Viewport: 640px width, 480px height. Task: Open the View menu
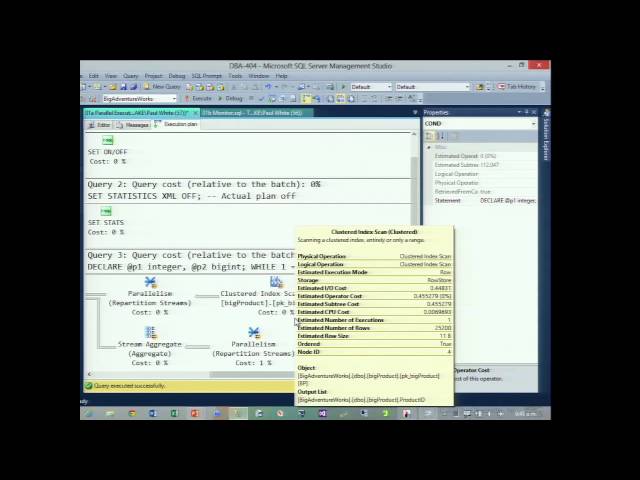pos(111,76)
